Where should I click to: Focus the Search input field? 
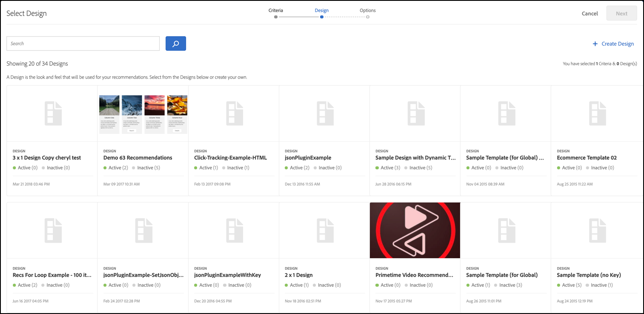83,43
